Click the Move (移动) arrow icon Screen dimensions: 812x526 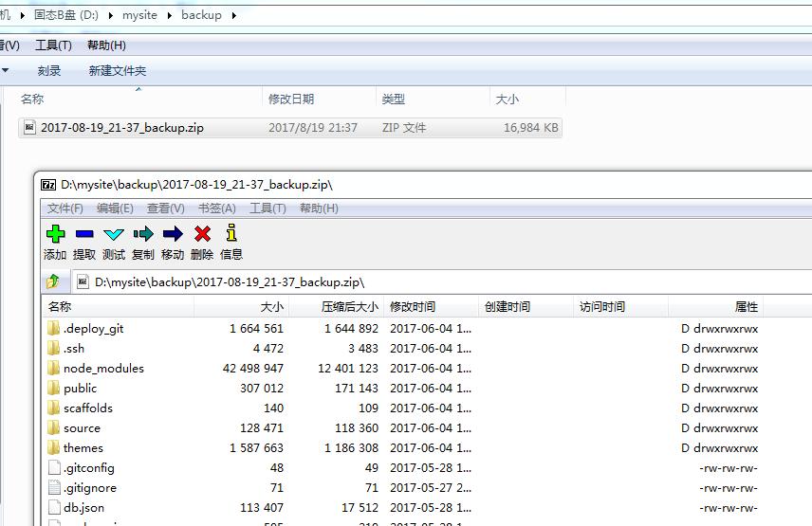coord(173,234)
